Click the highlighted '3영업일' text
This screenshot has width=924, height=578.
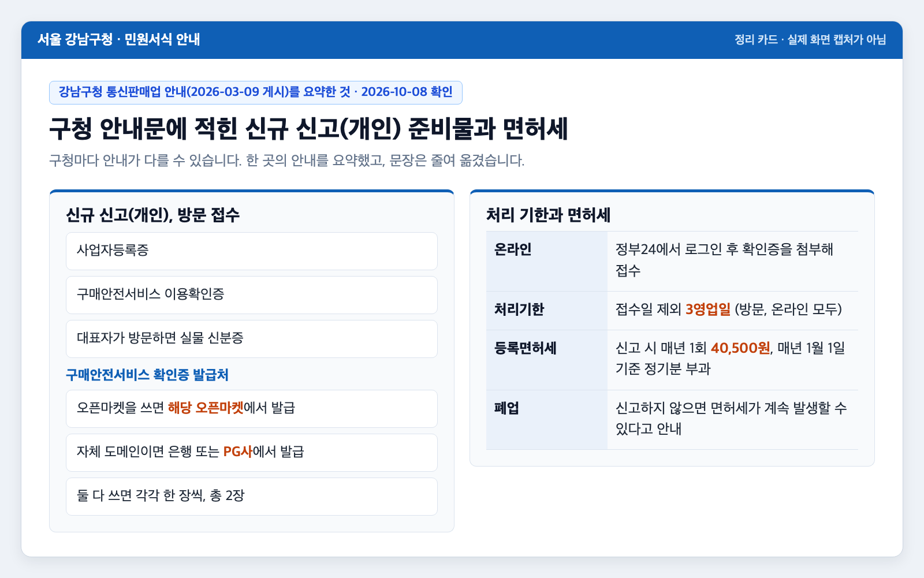708,309
